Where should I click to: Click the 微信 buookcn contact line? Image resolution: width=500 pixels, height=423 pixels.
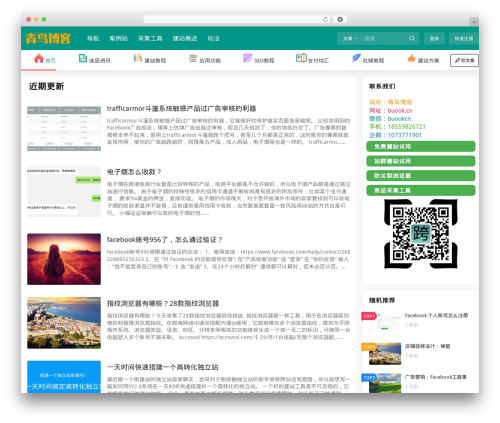pyautogui.click(x=390, y=118)
